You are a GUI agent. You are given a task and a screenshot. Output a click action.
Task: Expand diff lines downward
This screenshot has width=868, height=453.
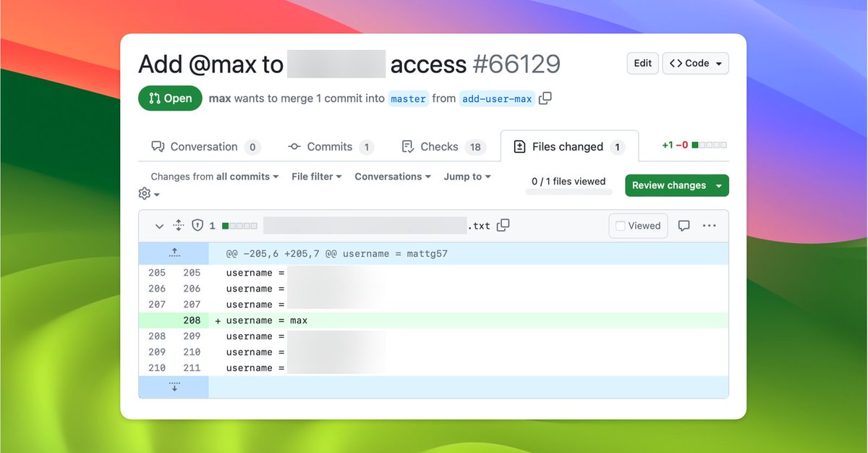coord(174,386)
